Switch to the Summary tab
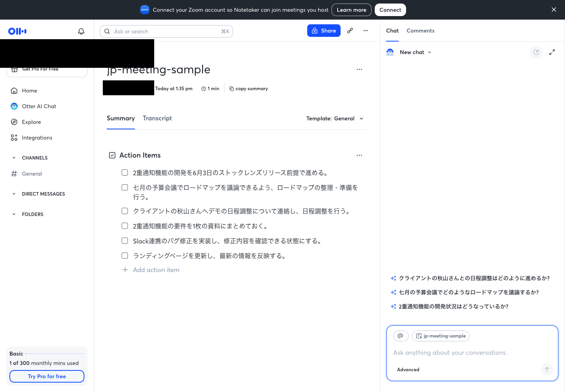Screen dimensions: 565x392 [121, 118]
